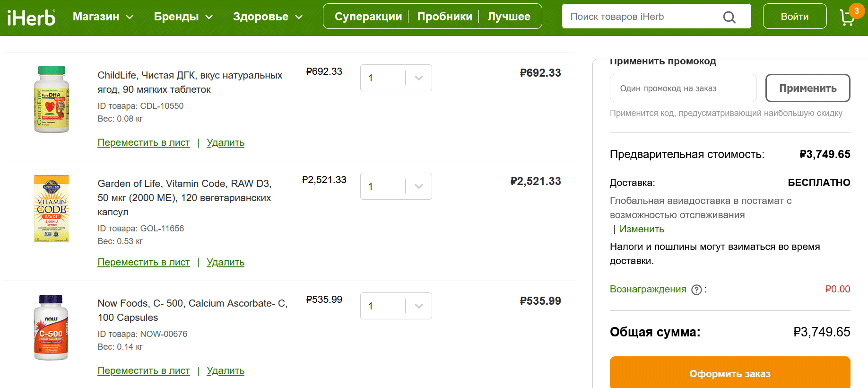Expand the Здоровье menu
The width and height of the screenshot is (868, 388).
pyautogui.click(x=268, y=17)
